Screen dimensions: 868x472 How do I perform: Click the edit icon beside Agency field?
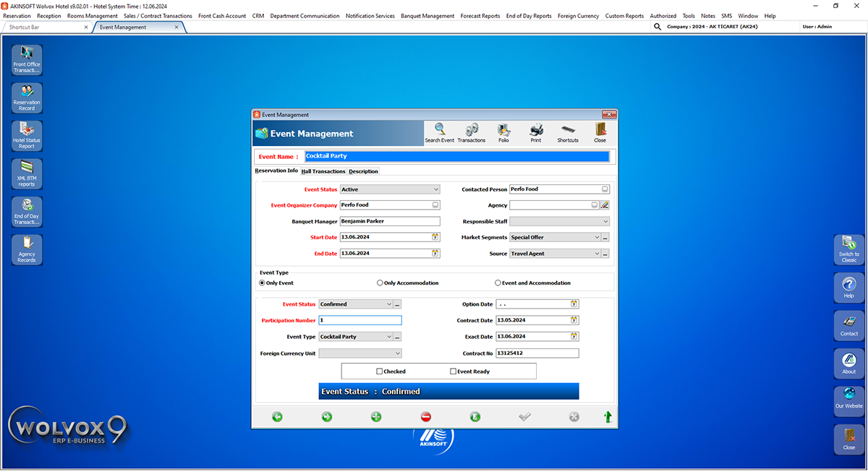(605, 205)
